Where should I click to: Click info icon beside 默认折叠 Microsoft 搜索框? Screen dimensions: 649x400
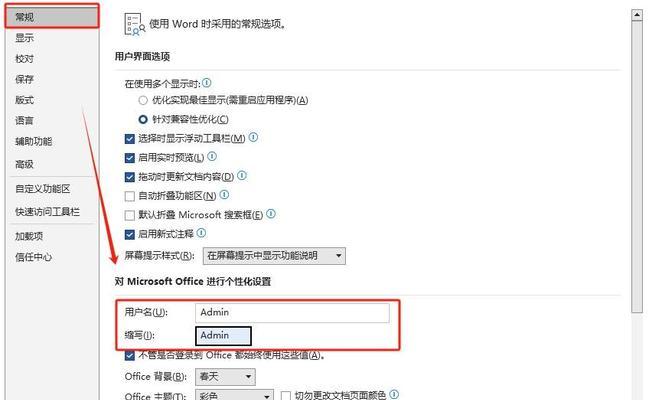coord(271,214)
